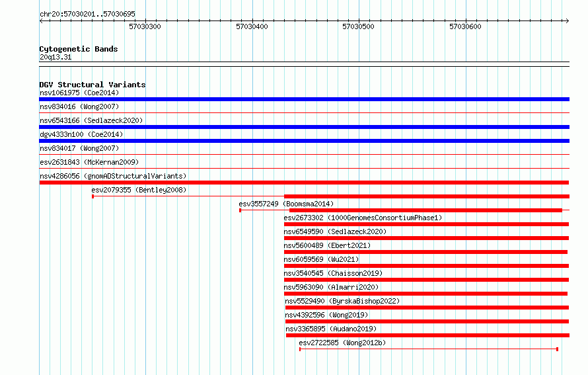This screenshot has width=588, height=375.
Task: Open nsv4392596 (Wong2019) variant
Action: coord(326,315)
